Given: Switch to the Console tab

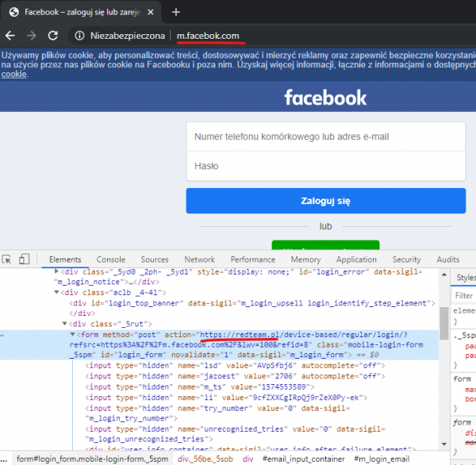Looking at the screenshot, I should [x=110, y=259].
